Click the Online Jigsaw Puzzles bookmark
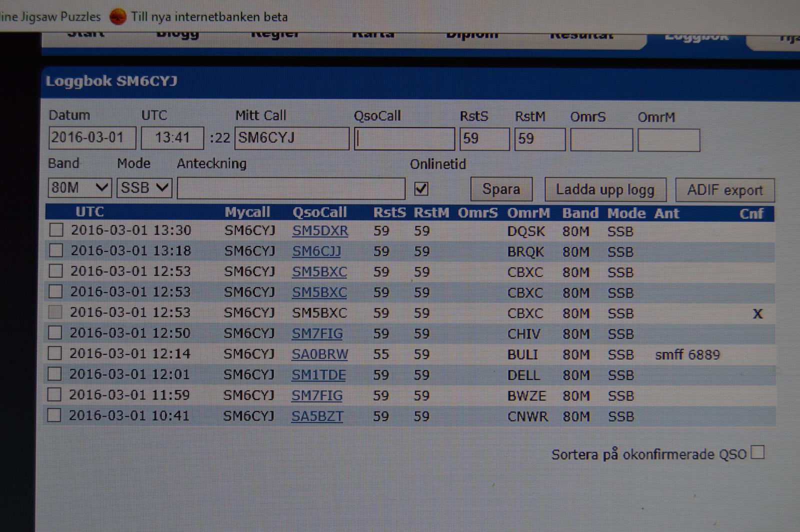 50,17
